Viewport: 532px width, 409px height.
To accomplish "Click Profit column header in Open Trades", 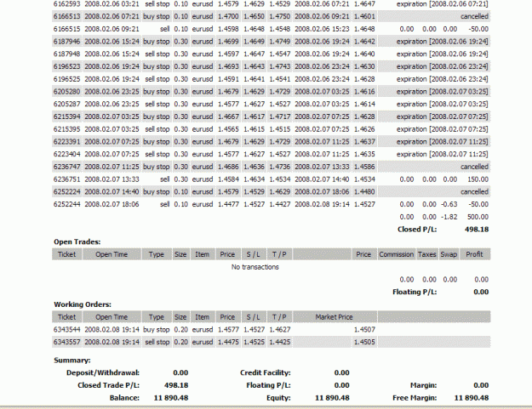I will (474, 254).
